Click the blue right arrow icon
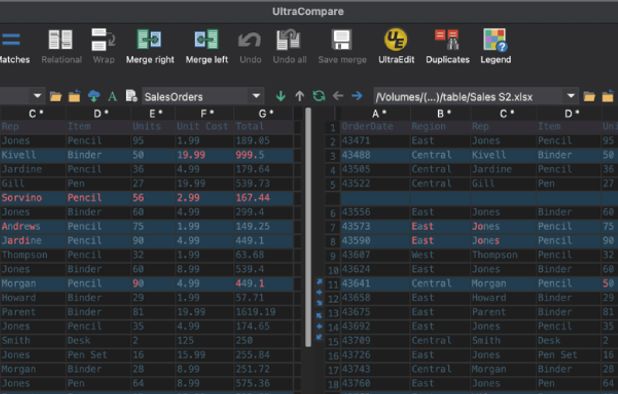 point(357,96)
